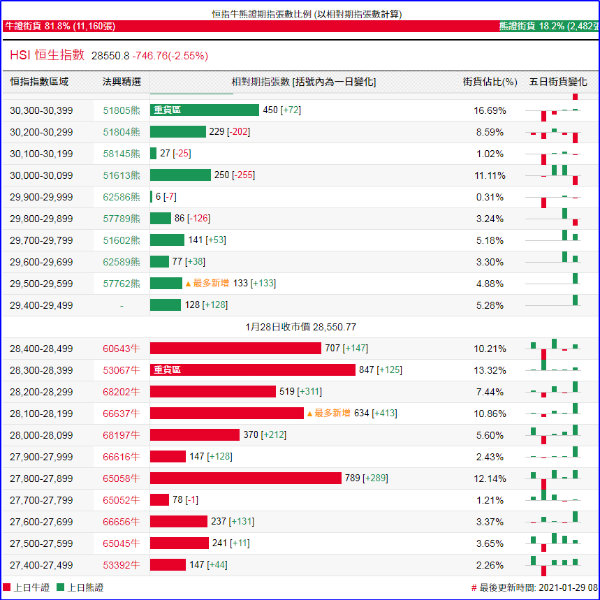Click the orange 最多新增 marker in 28,100-28,199 row
This screenshot has width=600, height=600.
(x=328, y=413)
